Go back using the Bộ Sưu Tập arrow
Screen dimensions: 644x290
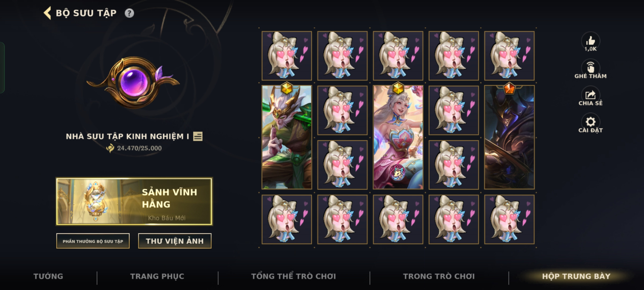[47, 13]
